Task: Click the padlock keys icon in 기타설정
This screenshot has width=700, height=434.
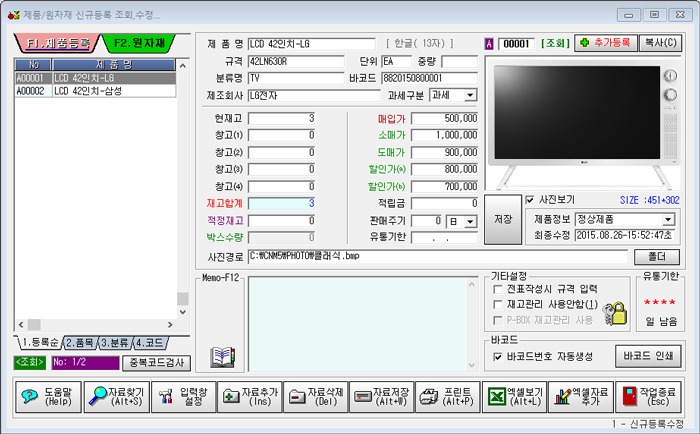Action: 615,313
